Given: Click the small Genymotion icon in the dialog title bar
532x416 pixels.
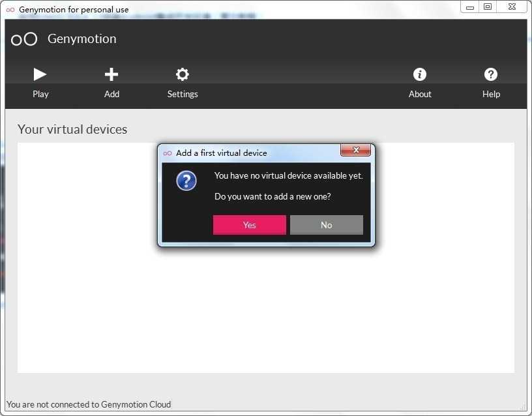Looking at the screenshot, I should (x=168, y=153).
